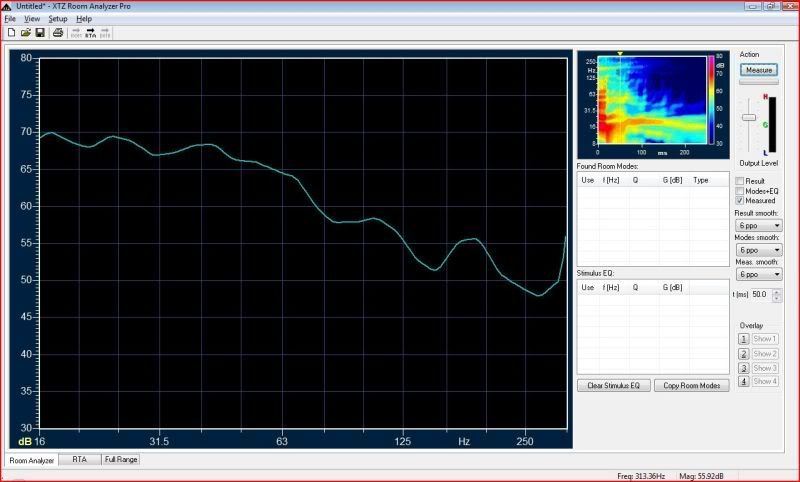This screenshot has height=482, width=800.
Task: Click the Open file folder icon
Action: coord(25,32)
